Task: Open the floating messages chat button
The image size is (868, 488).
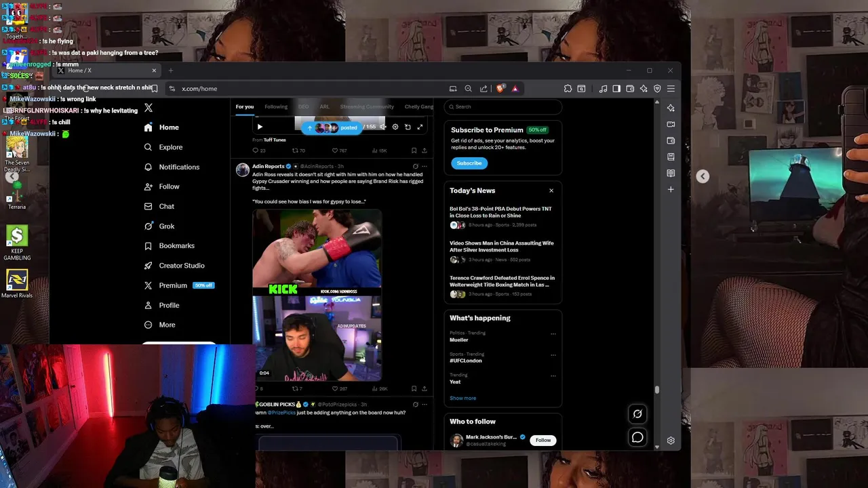Action: click(637, 437)
